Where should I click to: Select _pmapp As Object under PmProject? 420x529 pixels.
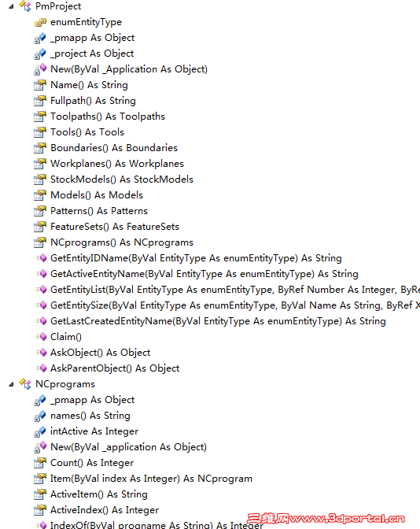[92, 38]
